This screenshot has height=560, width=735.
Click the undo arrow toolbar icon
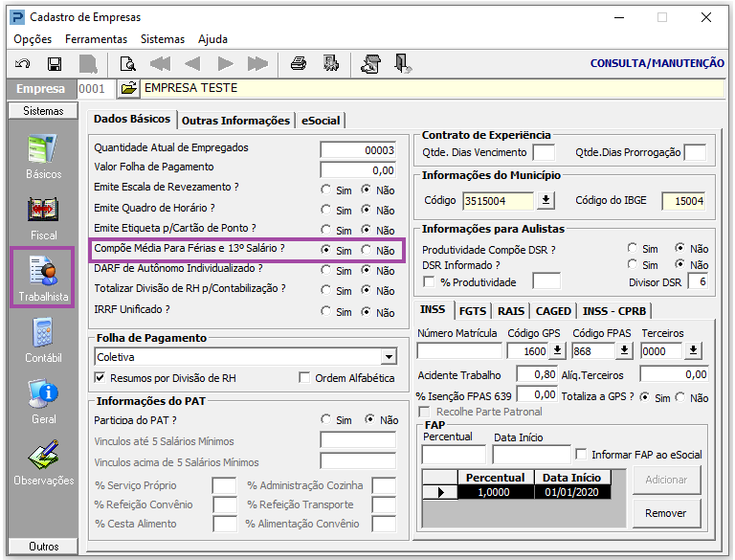coord(22,64)
